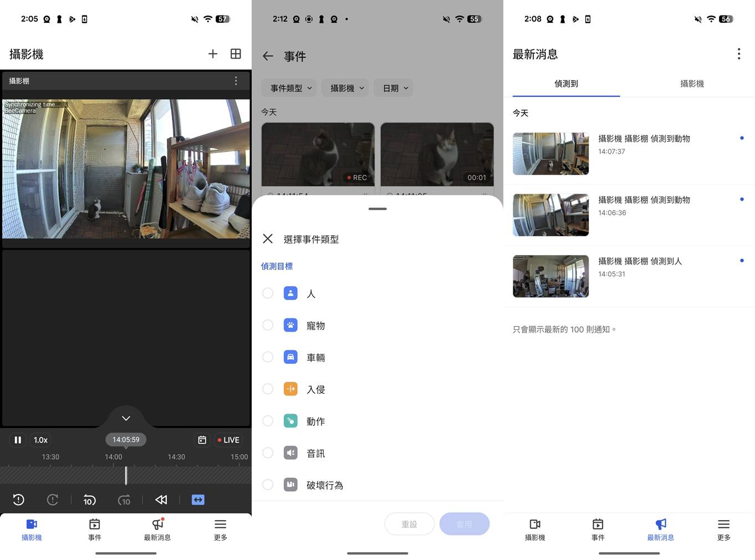Open the 日期 filter dropdown
755x560 pixels.
tap(393, 88)
